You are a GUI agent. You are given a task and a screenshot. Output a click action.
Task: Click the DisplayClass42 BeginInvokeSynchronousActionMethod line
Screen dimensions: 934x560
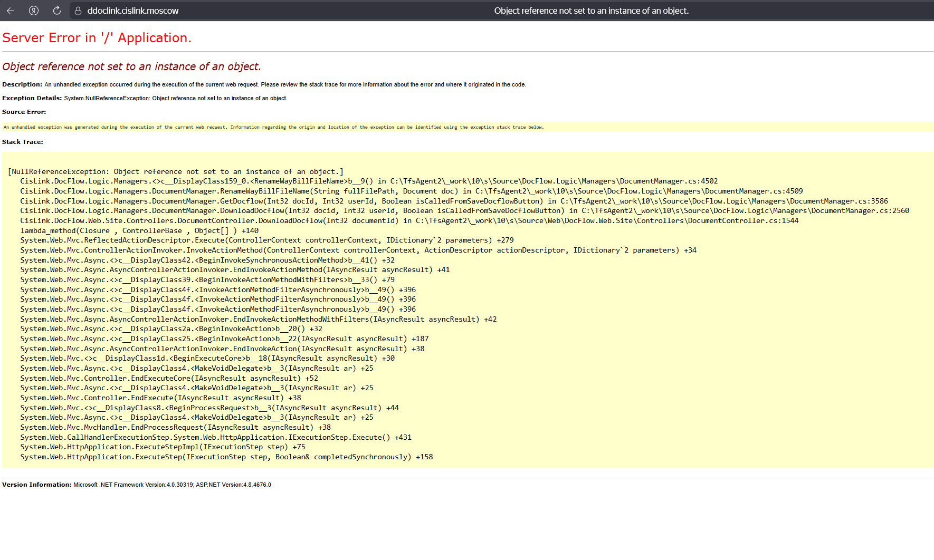pyautogui.click(x=207, y=260)
